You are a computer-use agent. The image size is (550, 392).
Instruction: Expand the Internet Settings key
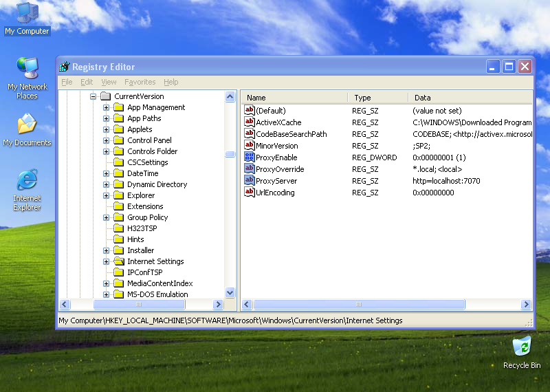point(106,261)
